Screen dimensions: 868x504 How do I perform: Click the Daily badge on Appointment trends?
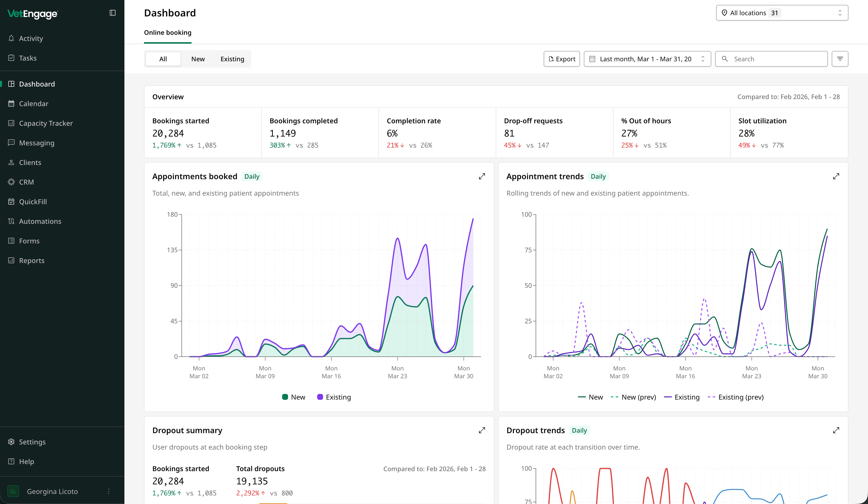598,176
